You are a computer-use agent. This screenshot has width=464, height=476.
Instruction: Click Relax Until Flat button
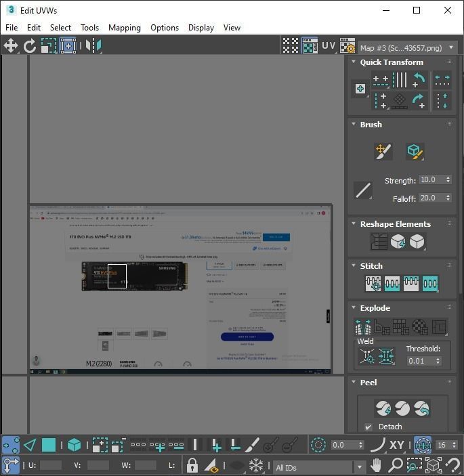tap(398, 242)
